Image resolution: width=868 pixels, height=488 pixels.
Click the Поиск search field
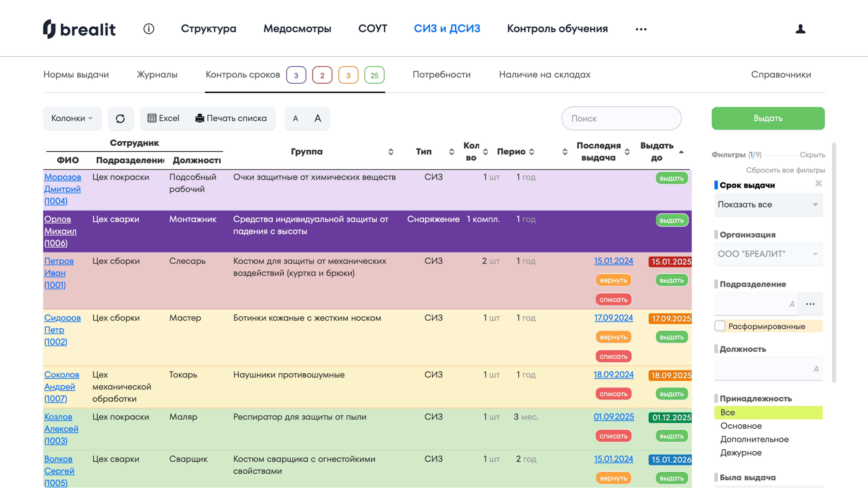pos(621,118)
